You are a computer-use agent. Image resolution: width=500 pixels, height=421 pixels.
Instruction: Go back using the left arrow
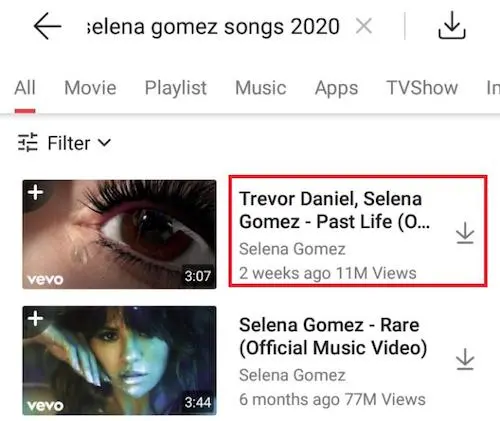click(x=47, y=26)
